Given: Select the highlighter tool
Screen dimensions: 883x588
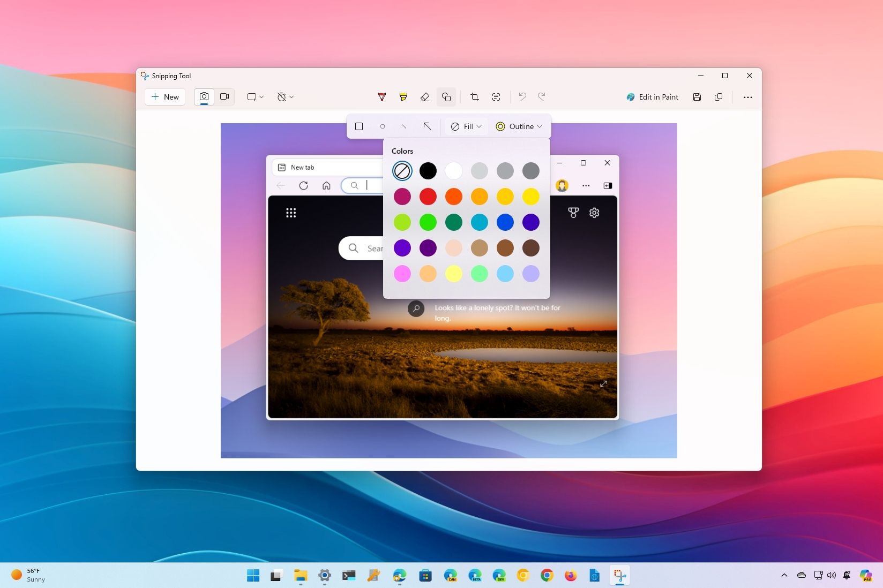Looking at the screenshot, I should pos(403,97).
